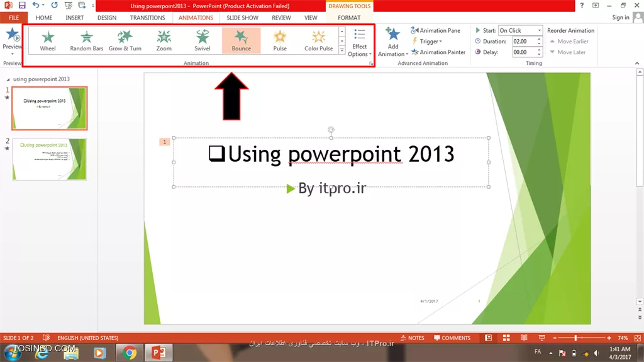Screen dimensions: 644x362
Task: Open the Animation Pane
Action: point(435,30)
